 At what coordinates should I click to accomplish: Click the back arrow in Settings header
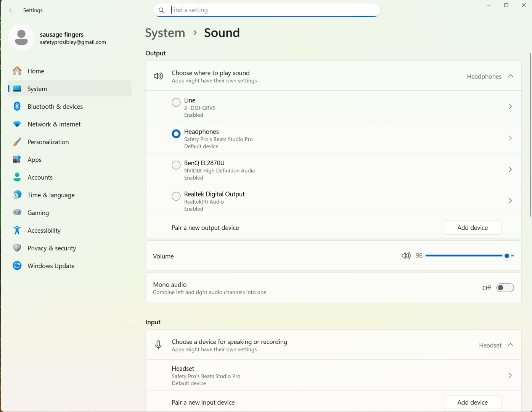coord(12,10)
